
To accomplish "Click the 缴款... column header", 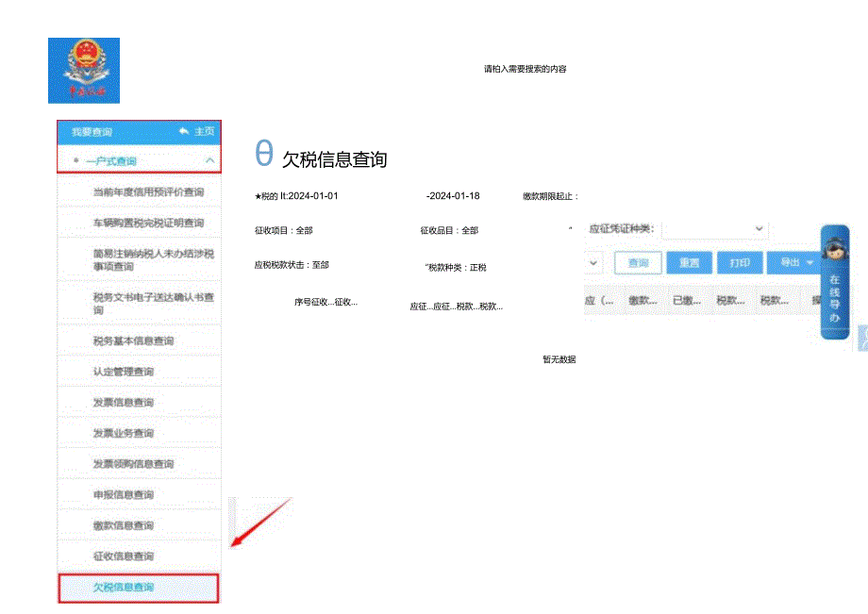I will pos(643,300).
